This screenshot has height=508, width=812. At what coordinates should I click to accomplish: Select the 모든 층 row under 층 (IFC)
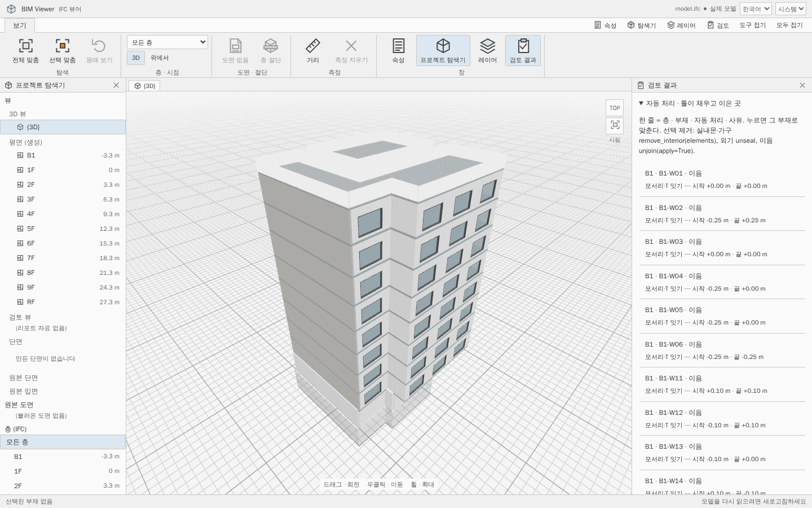tap(63, 442)
